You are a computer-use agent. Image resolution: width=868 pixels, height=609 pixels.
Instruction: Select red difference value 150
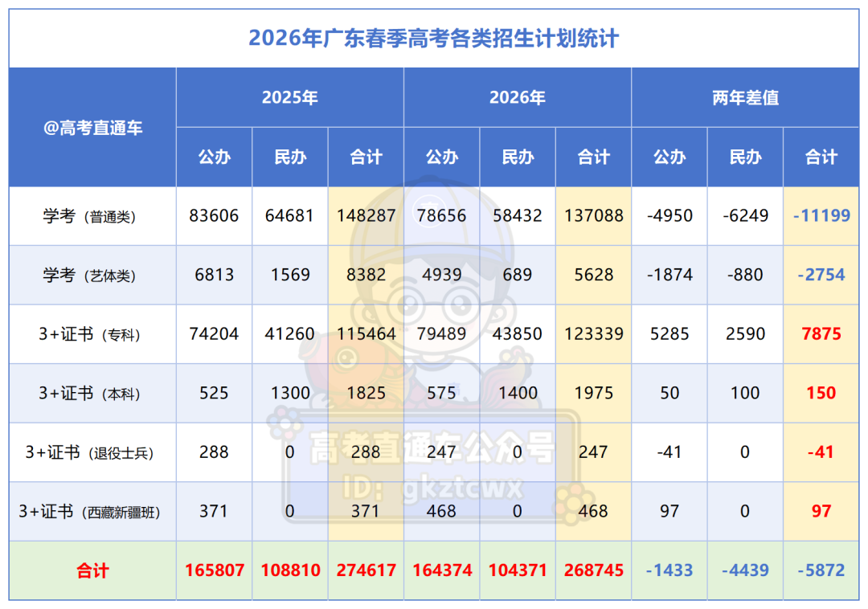pyautogui.click(x=821, y=393)
